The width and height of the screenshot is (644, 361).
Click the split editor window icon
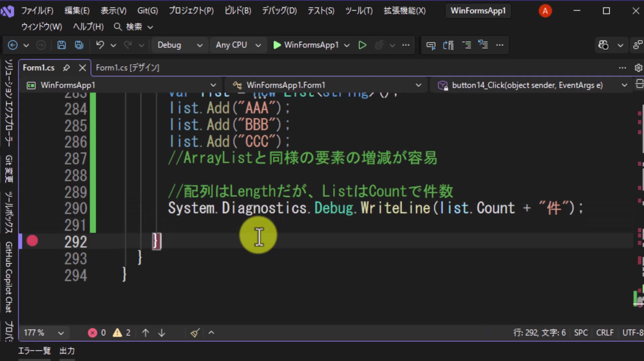coord(639,84)
